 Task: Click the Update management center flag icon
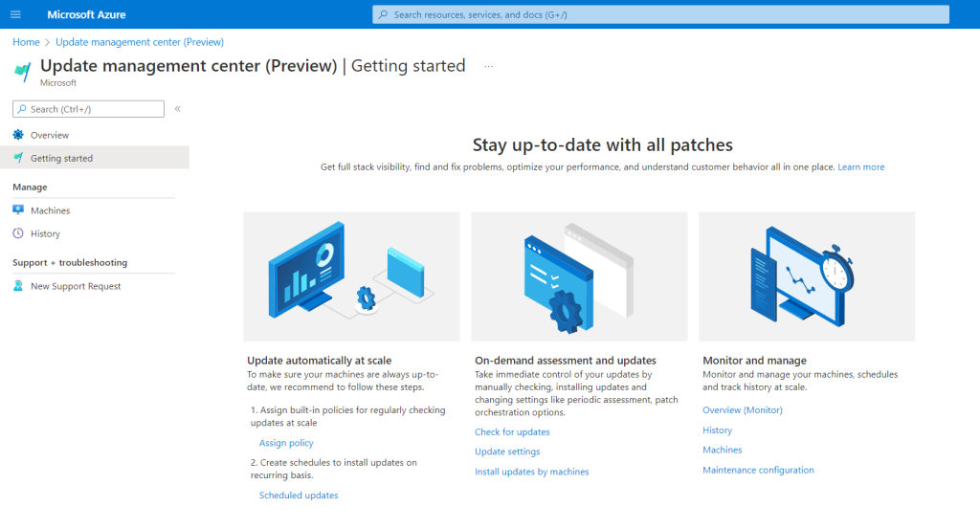pos(23,72)
